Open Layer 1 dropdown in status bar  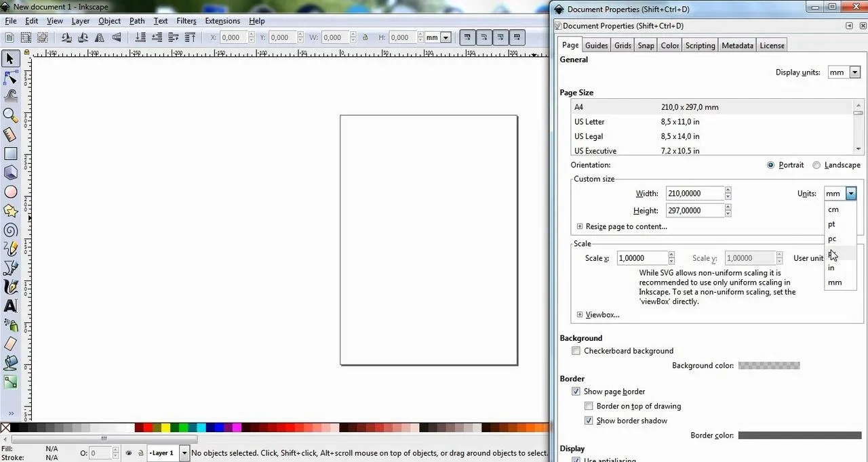tap(184, 453)
